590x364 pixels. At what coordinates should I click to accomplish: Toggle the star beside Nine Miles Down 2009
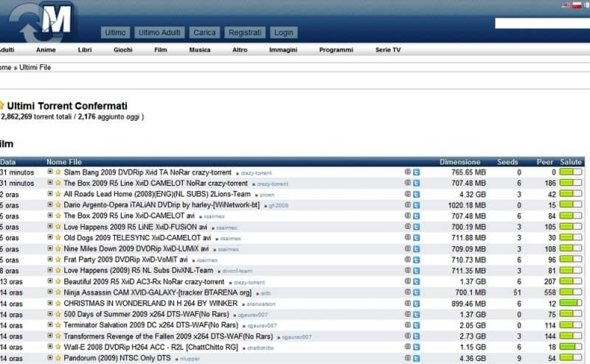[x=58, y=249]
